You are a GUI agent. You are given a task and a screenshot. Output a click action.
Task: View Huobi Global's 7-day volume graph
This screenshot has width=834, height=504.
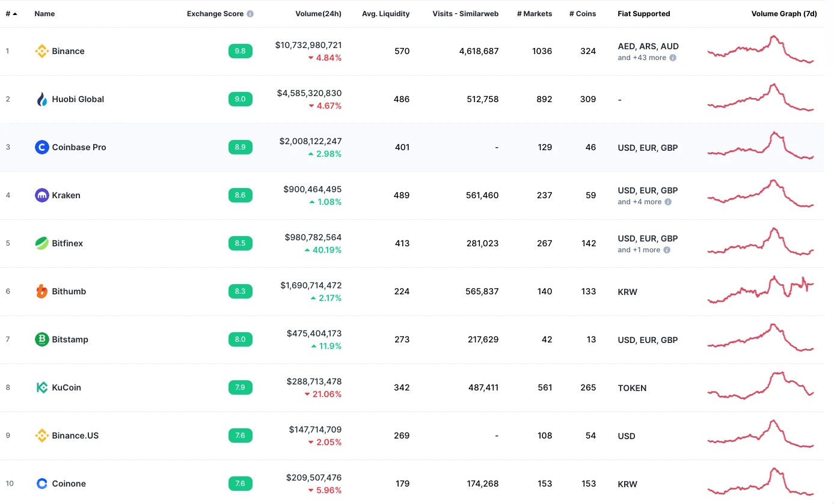click(x=761, y=98)
